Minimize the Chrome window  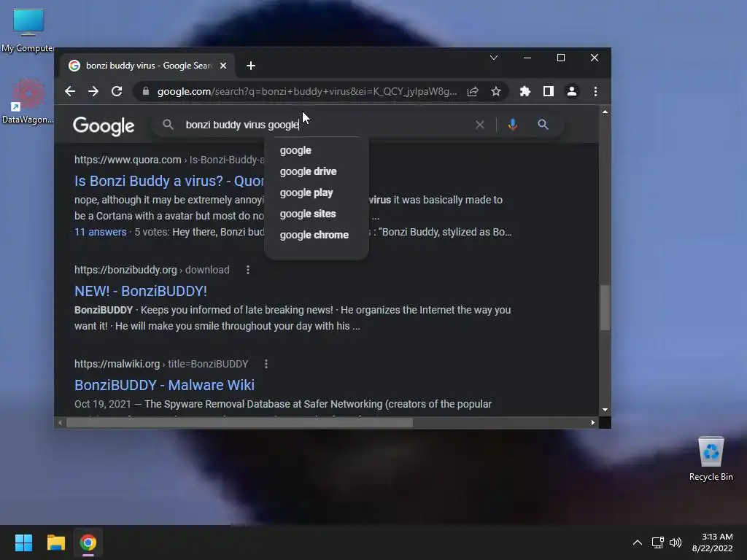(527, 58)
